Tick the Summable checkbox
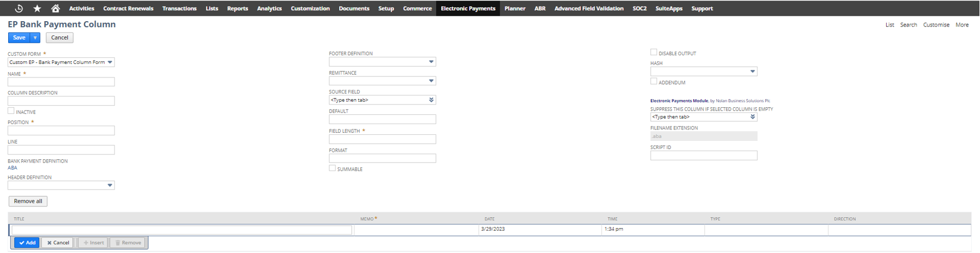The height and width of the screenshot is (253, 980). [x=332, y=168]
